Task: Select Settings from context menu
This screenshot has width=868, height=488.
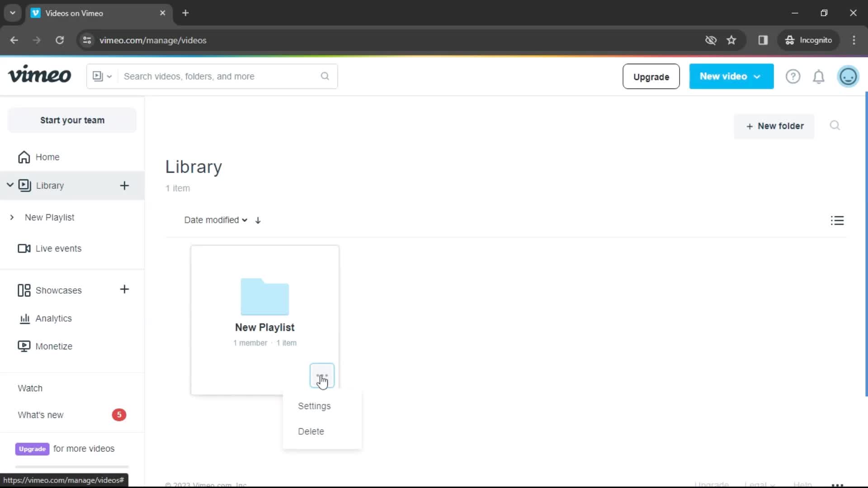Action: click(x=314, y=406)
